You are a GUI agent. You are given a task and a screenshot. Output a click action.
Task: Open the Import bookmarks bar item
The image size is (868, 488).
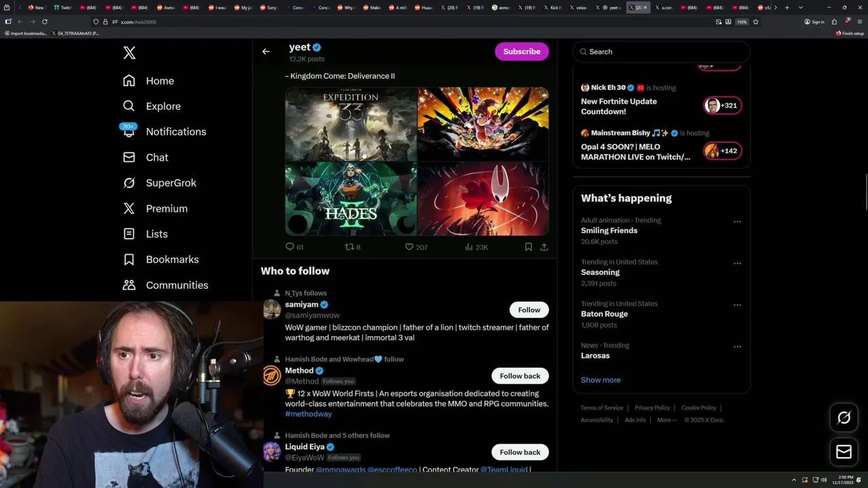pos(26,33)
